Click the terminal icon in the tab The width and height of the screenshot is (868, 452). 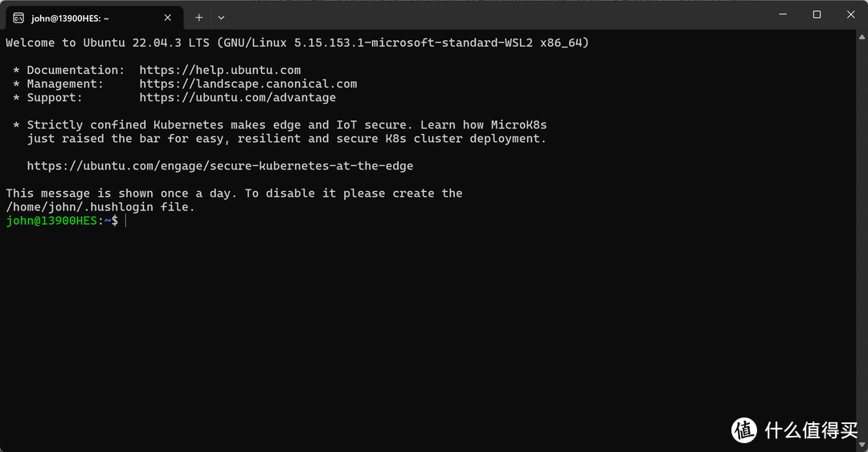[x=18, y=17]
